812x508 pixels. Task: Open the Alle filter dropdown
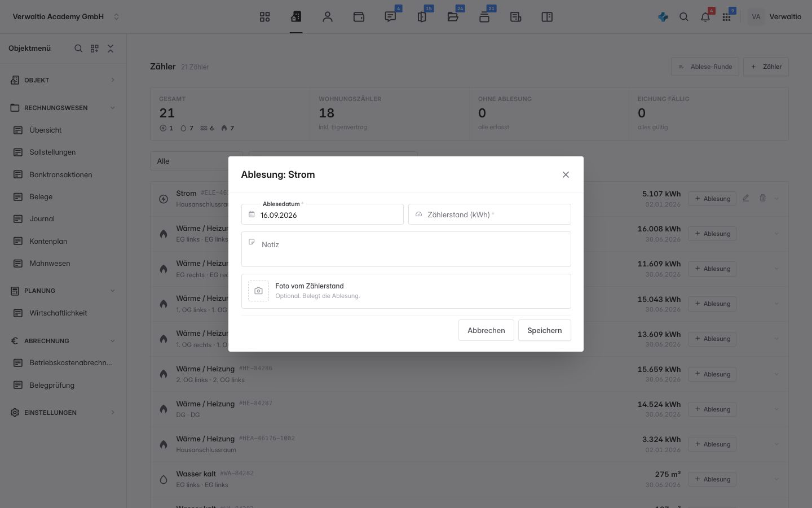196,161
